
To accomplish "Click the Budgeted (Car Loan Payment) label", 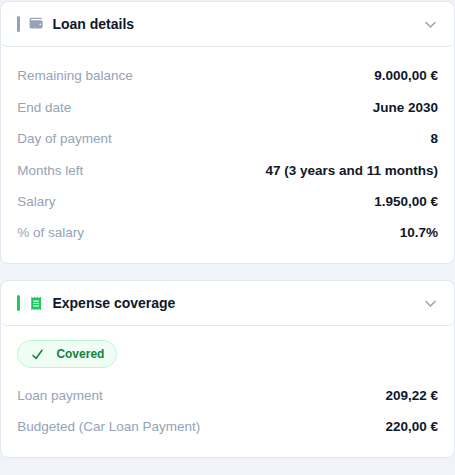I will click(x=109, y=427).
